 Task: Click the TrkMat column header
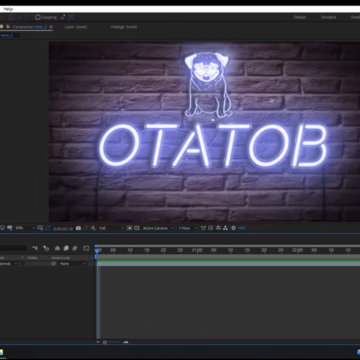click(x=32, y=258)
